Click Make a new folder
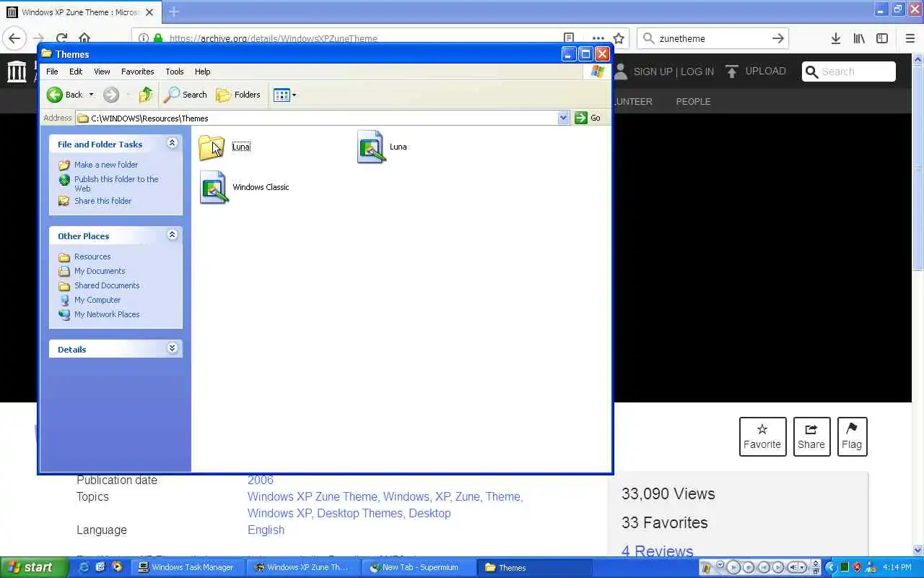The image size is (924, 578). coord(105,165)
